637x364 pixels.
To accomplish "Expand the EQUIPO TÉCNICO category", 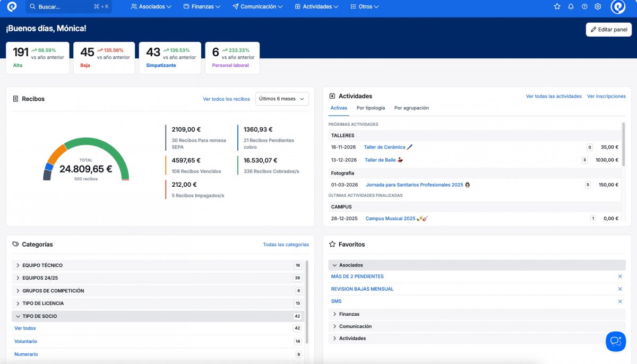I will click(x=18, y=265).
